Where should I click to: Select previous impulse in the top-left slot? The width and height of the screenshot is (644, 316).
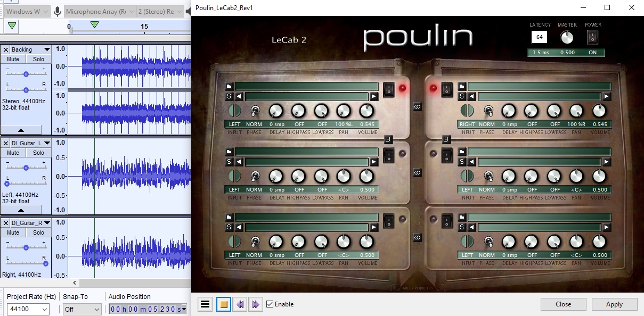239,97
